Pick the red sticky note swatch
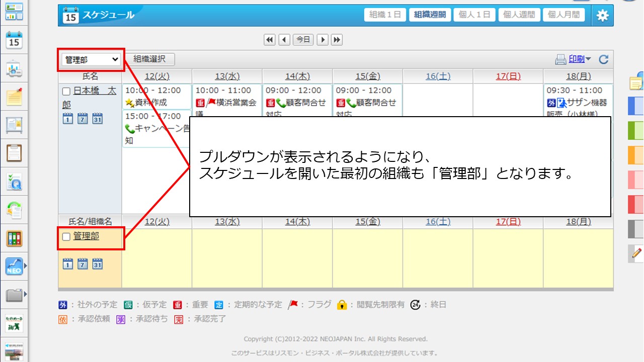This screenshot has height=362, width=644. coord(636,204)
